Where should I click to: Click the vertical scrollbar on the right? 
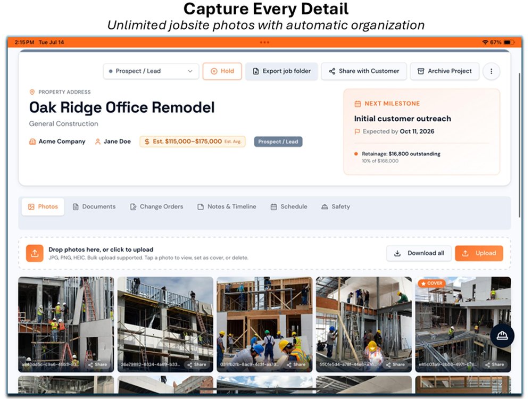(x=519, y=145)
